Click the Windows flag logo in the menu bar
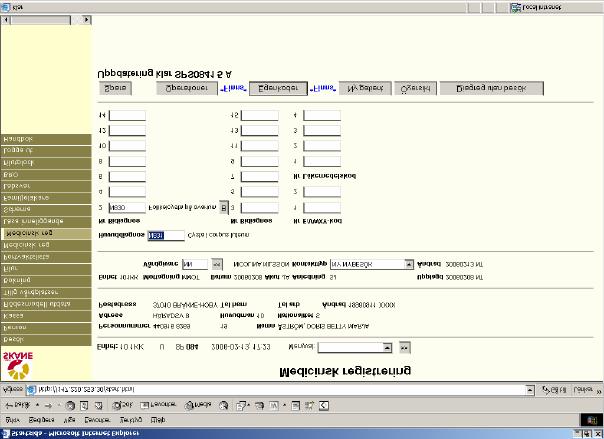 pos(591,420)
